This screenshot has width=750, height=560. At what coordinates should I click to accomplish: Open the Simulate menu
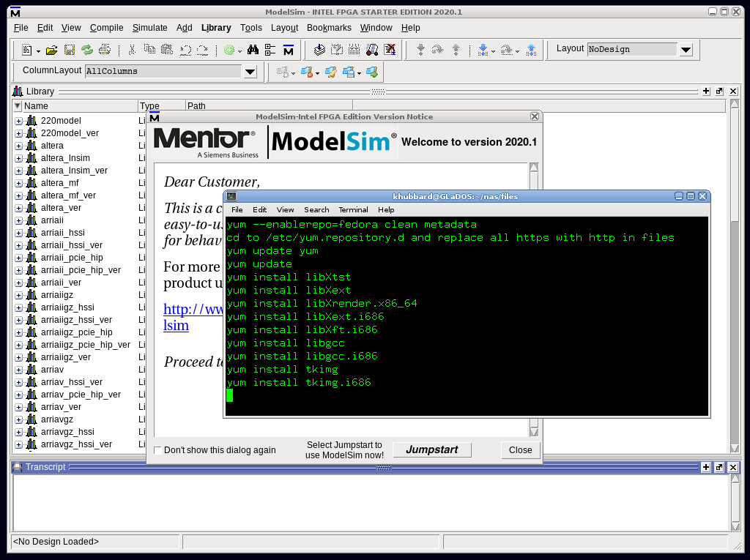tap(149, 28)
